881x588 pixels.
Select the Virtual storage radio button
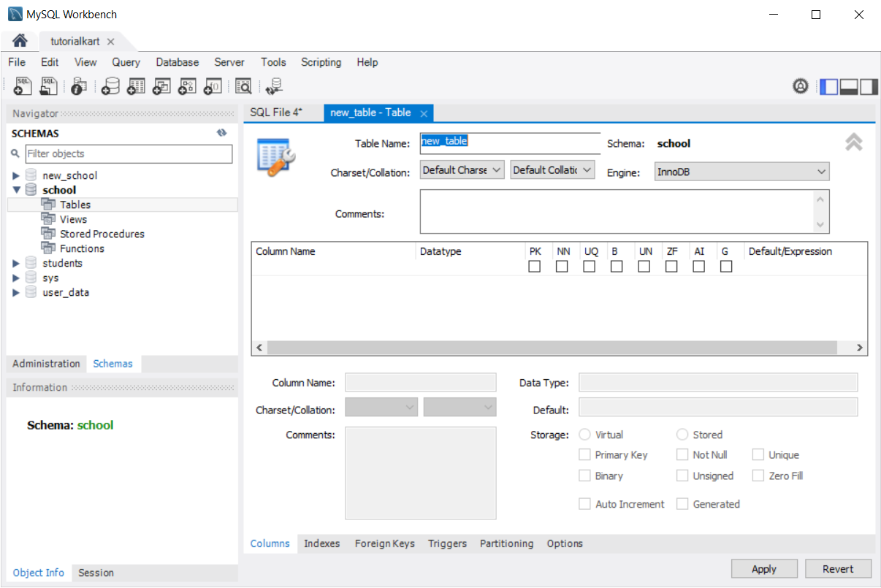(x=584, y=435)
